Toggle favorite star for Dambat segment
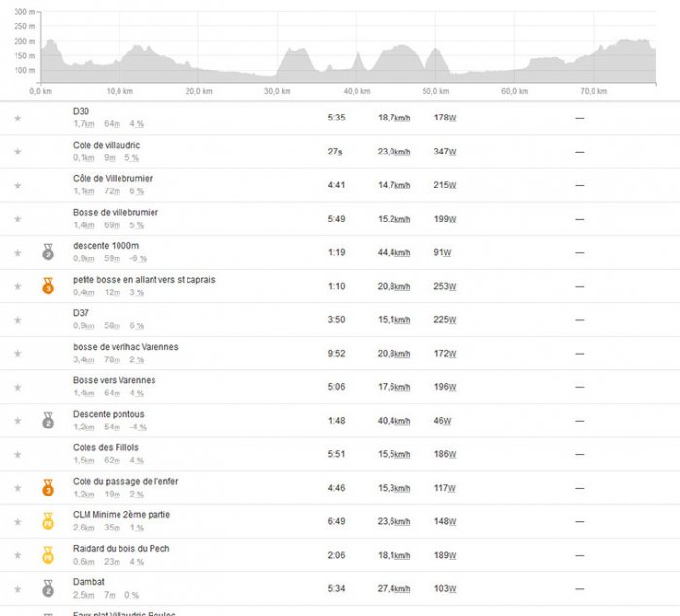Screen dimensions: 680x616 17,589
